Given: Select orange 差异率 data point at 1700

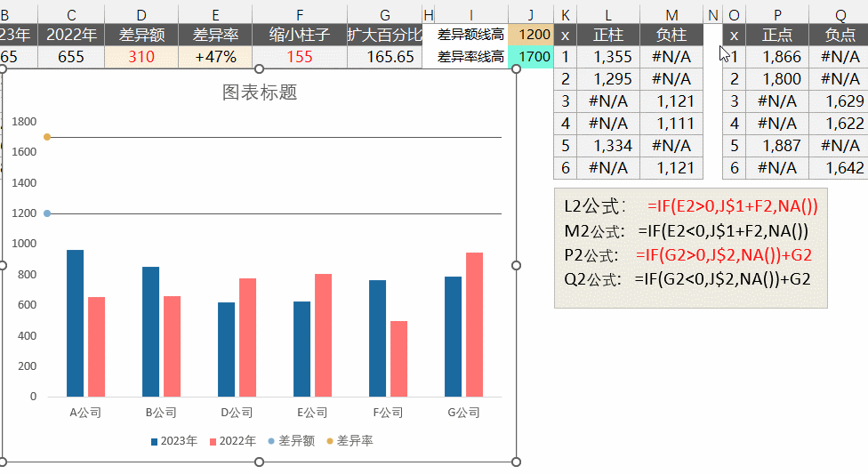Looking at the screenshot, I should pyautogui.click(x=47, y=137).
